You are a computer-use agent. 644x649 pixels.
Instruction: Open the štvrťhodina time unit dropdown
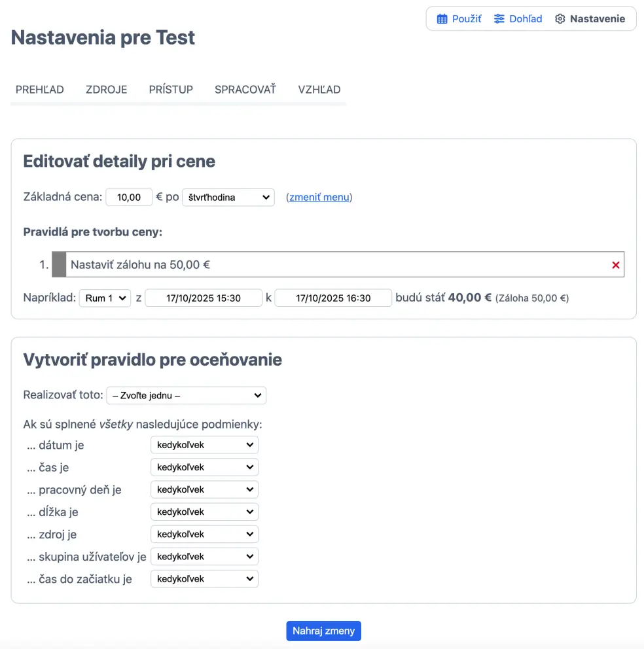(228, 197)
